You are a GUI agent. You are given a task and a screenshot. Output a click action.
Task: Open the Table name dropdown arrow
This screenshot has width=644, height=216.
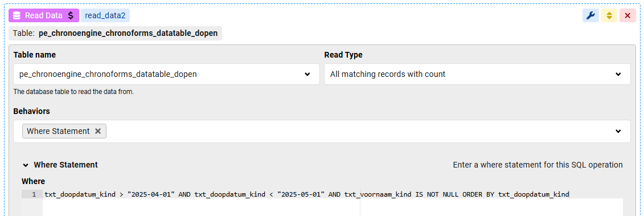coord(307,74)
